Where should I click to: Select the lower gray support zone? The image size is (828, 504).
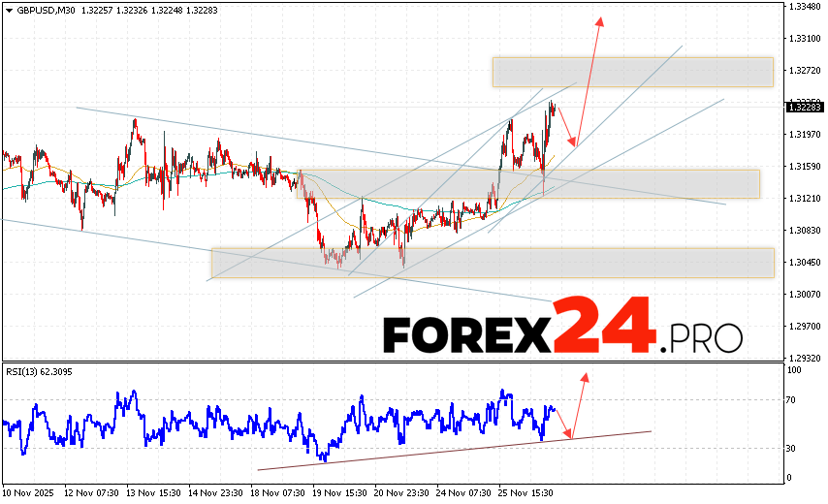click(493, 263)
